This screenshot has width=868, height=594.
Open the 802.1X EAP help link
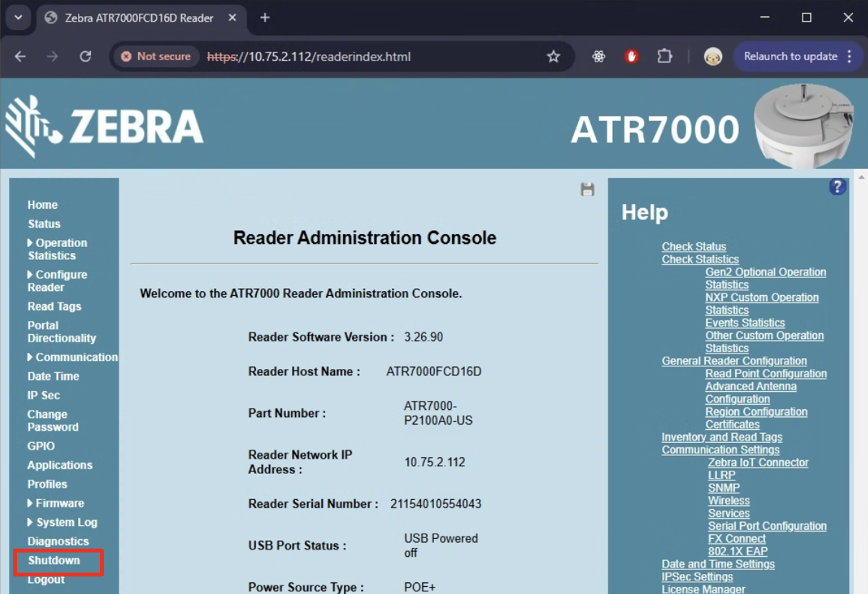tap(738, 551)
